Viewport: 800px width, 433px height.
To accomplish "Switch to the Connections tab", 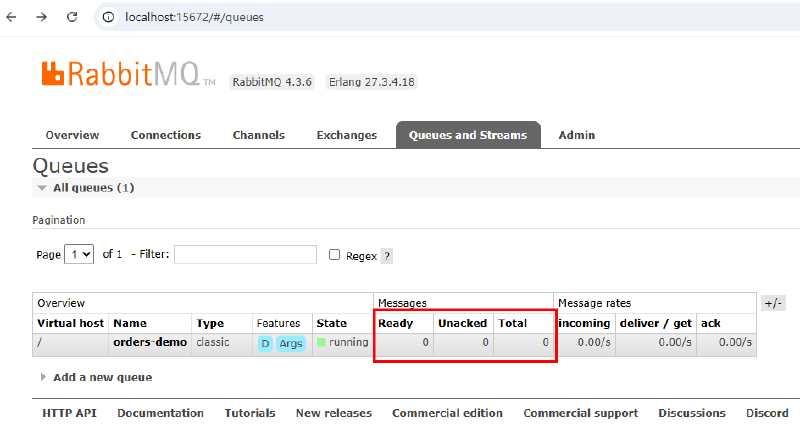I will (x=166, y=135).
